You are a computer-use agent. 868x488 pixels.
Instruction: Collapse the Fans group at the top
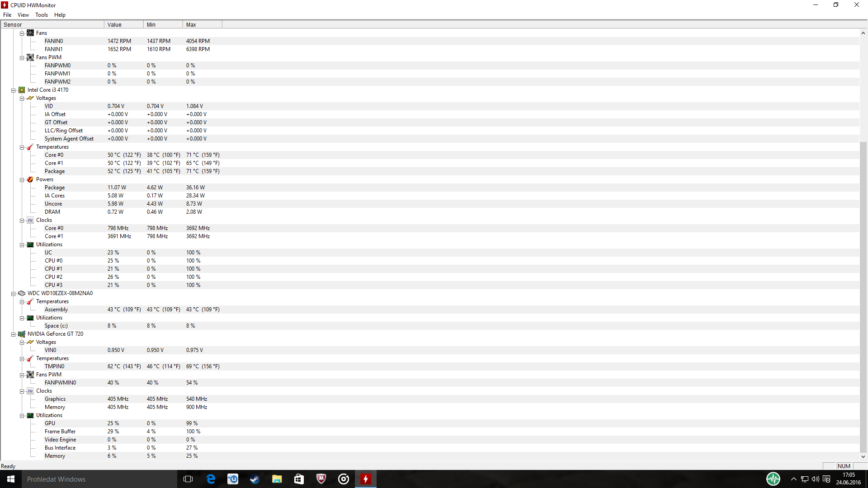click(x=22, y=33)
